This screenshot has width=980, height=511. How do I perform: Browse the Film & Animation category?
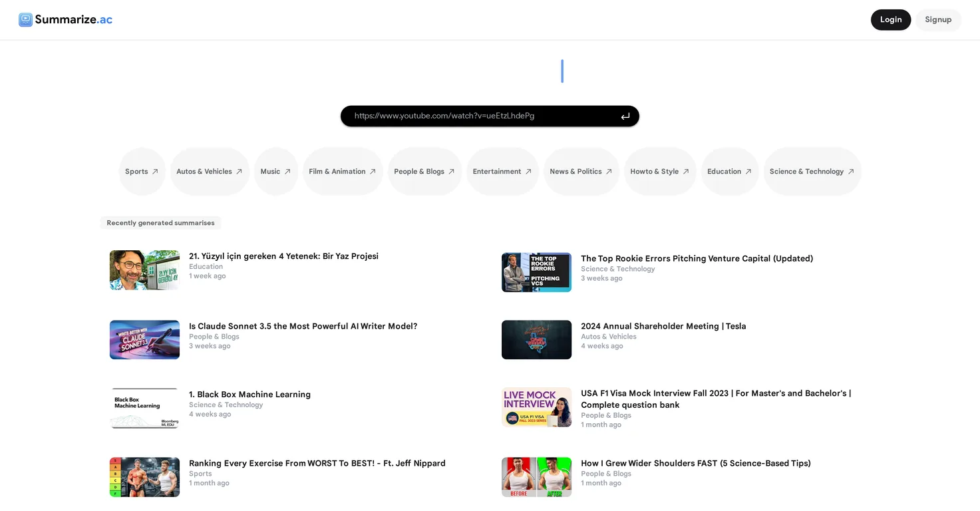point(343,172)
